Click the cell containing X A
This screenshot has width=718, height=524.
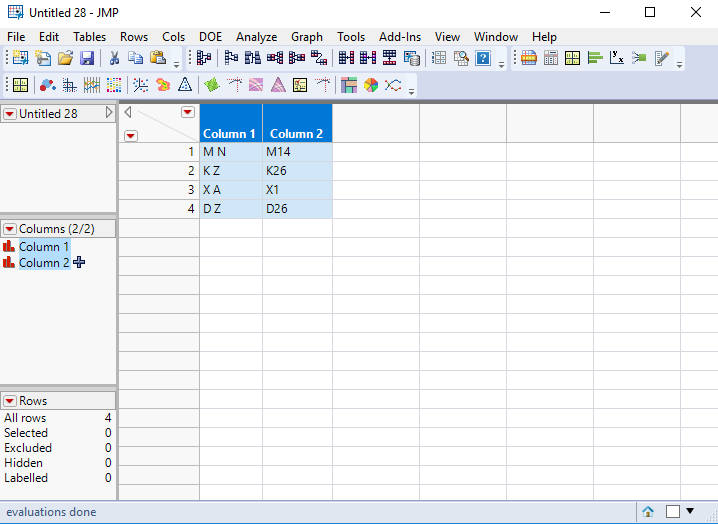click(231, 190)
